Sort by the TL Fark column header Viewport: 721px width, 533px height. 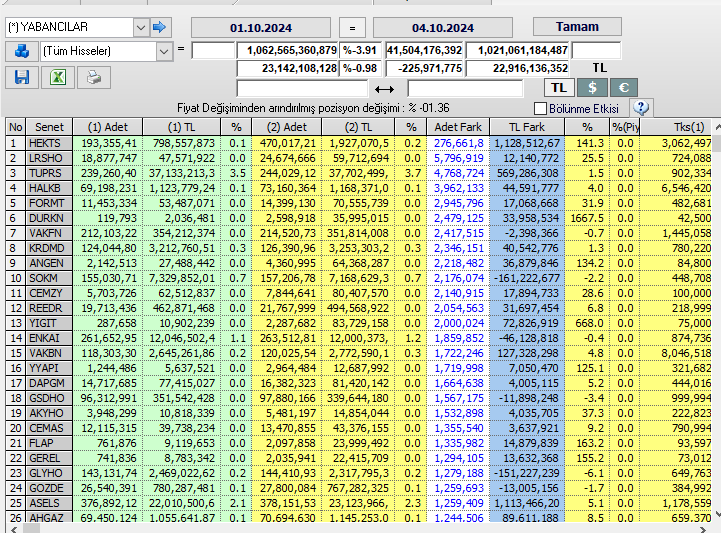[x=527, y=127]
